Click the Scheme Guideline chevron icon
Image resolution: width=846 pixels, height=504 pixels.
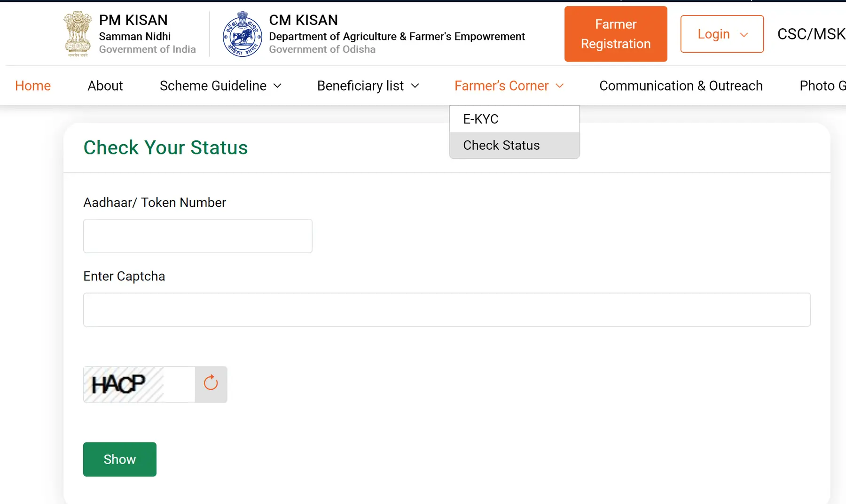click(278, 86)
